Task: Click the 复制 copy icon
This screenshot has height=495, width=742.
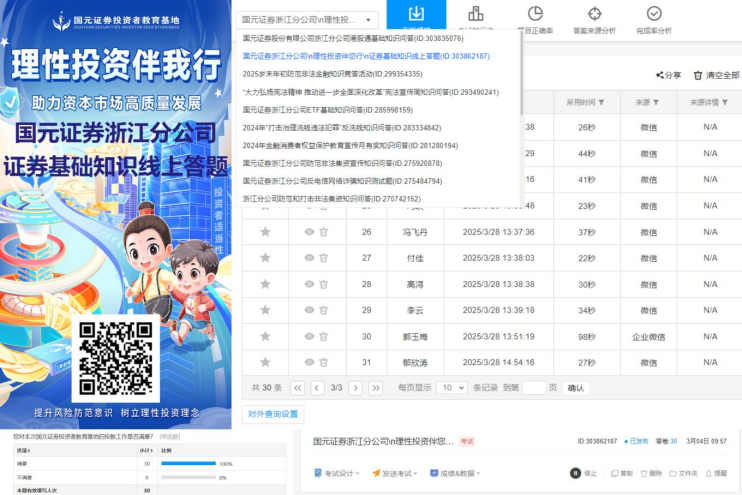Action: (614, 473)
